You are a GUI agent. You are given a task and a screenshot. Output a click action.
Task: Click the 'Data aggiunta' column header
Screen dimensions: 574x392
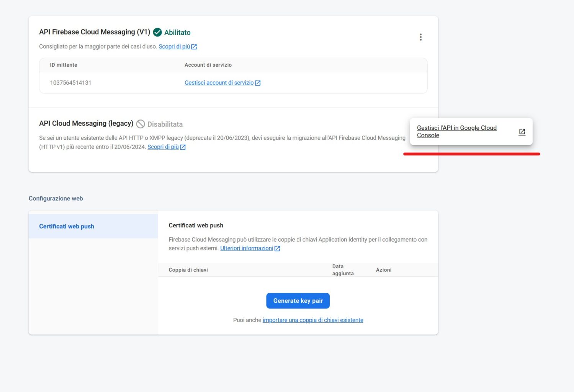(343, 270)
